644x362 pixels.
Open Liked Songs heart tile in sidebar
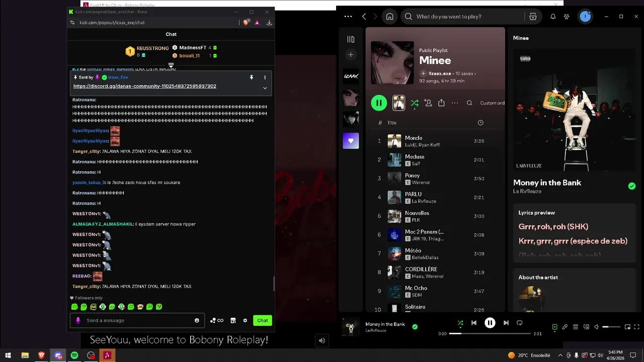(351, 141)
